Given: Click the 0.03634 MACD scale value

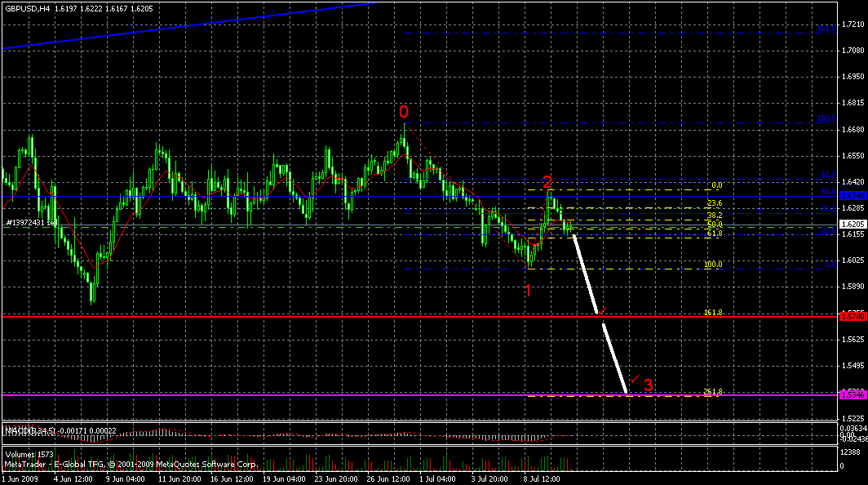Looking at the screenshot, I should point(853,428).
